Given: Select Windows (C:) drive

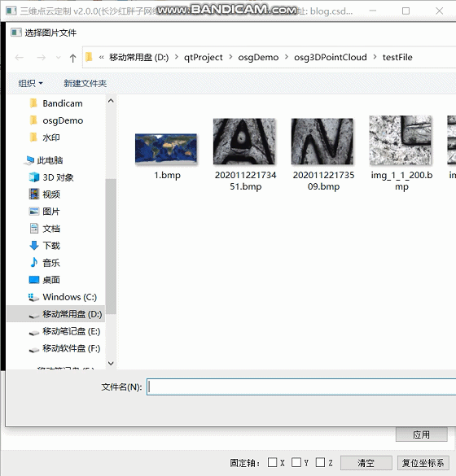Looking at the screenshot, I should (x=63, y=297).
